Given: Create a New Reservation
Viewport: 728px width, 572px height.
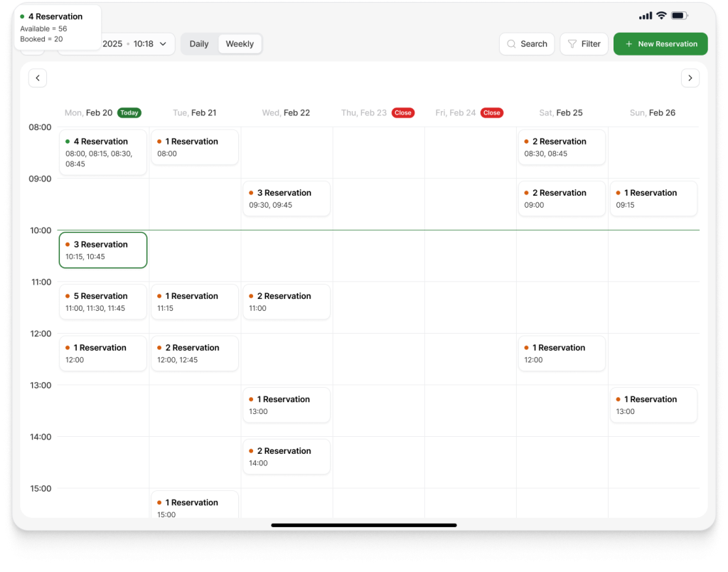Looking at the screenshot, I should (660, 44).
